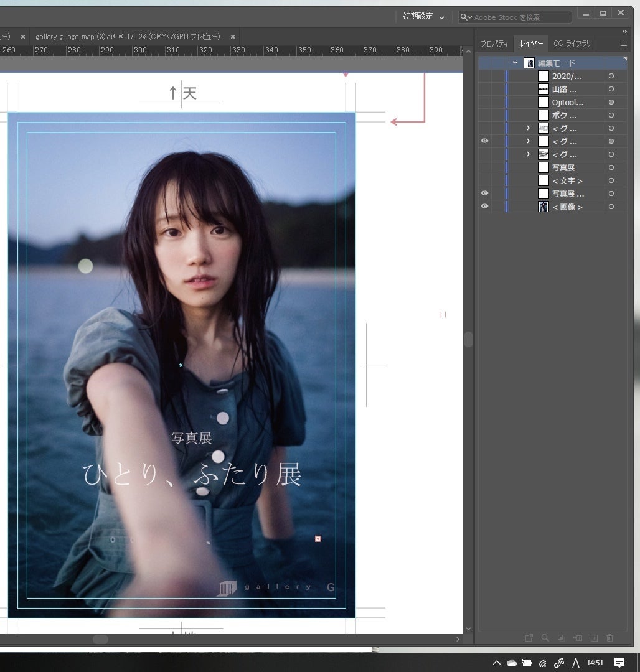Show the hidden Ojitool layer
Screen dimensions: 640x672
click(485, 102)
